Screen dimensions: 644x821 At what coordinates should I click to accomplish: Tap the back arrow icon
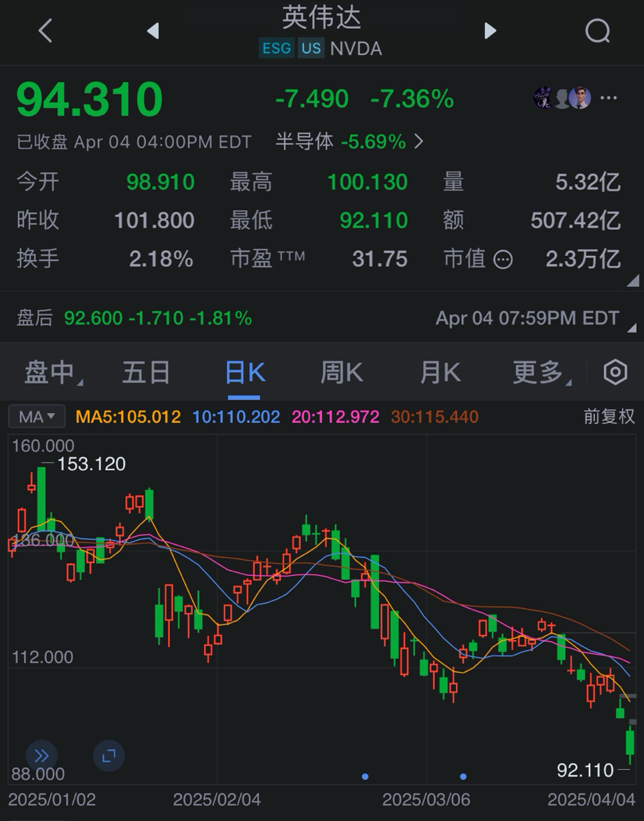(x=45, y=30)
